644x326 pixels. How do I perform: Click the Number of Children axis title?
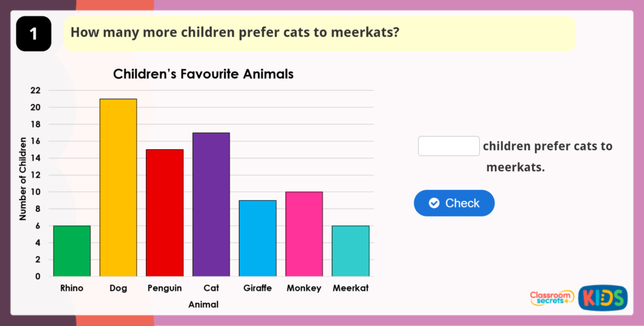coord(23,179)
